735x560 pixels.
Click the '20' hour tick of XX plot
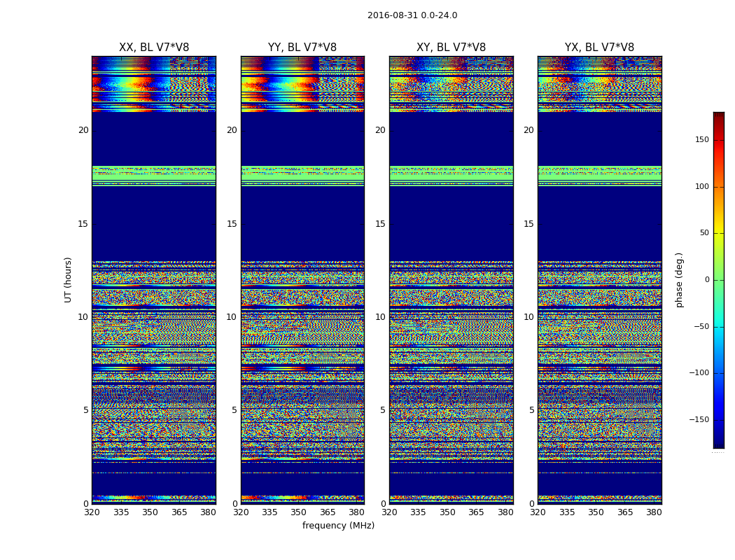tap(83, 130)
